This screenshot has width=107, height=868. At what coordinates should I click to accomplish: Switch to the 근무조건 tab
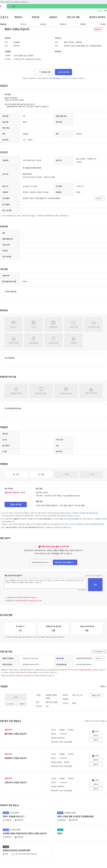(23, 24)
